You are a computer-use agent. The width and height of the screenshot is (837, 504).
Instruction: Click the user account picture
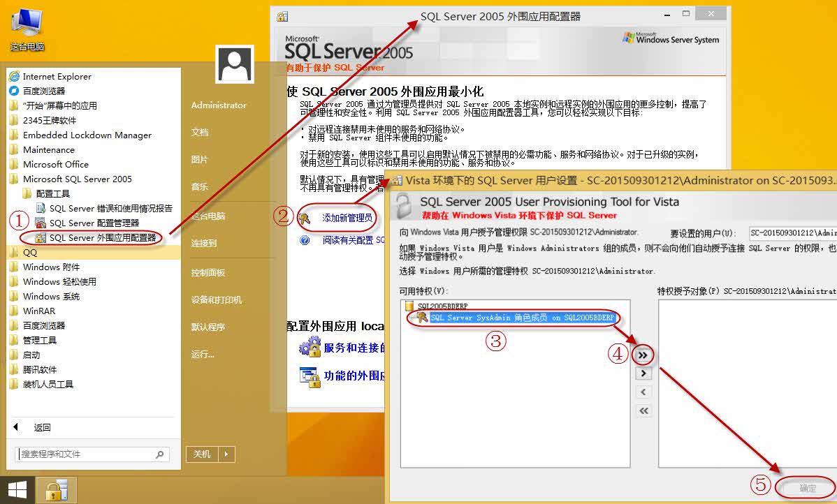(234, 64)
